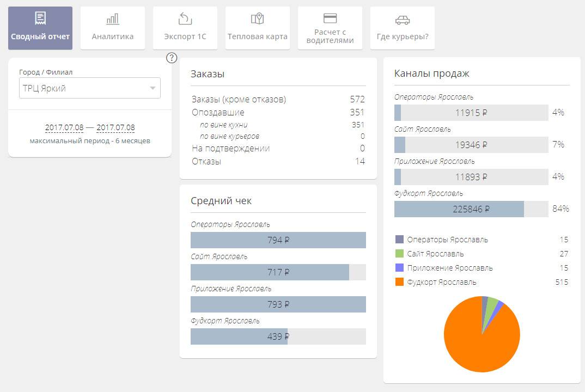The image size is (585, 392).
Task: Click the Фудкорт Ярославль 225846 ₽ sales bar
Action: [x=471, y=209]
